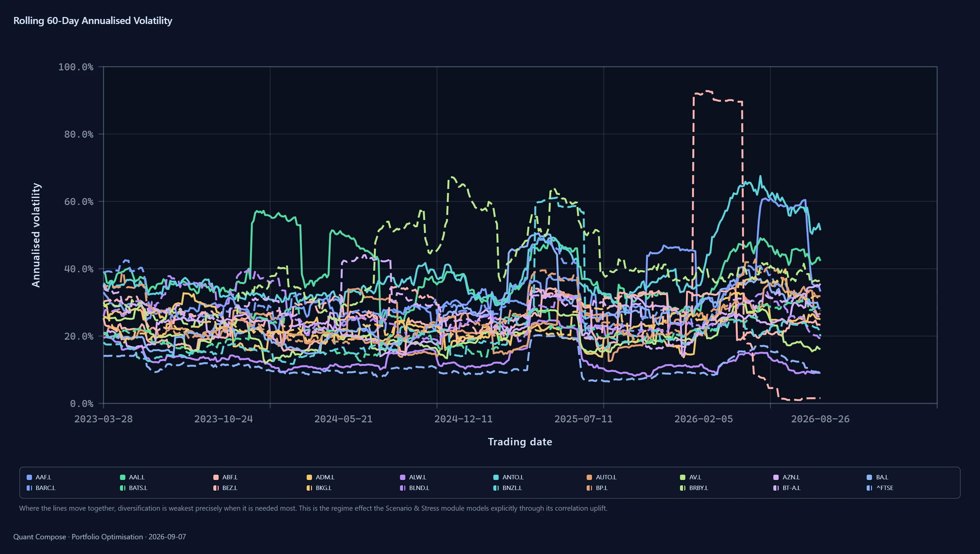Click the Quant Compose footer text
Viewport: 980px width, 554px height.
point(100,537)
